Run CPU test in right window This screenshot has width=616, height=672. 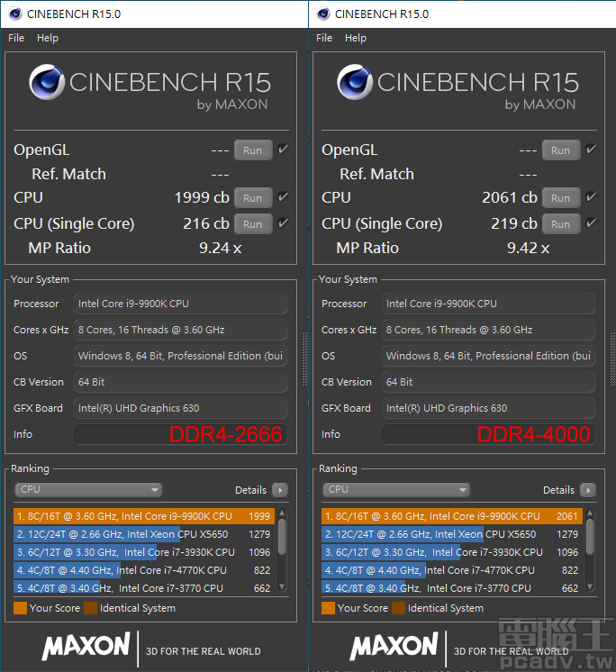(x=561, y=198)
